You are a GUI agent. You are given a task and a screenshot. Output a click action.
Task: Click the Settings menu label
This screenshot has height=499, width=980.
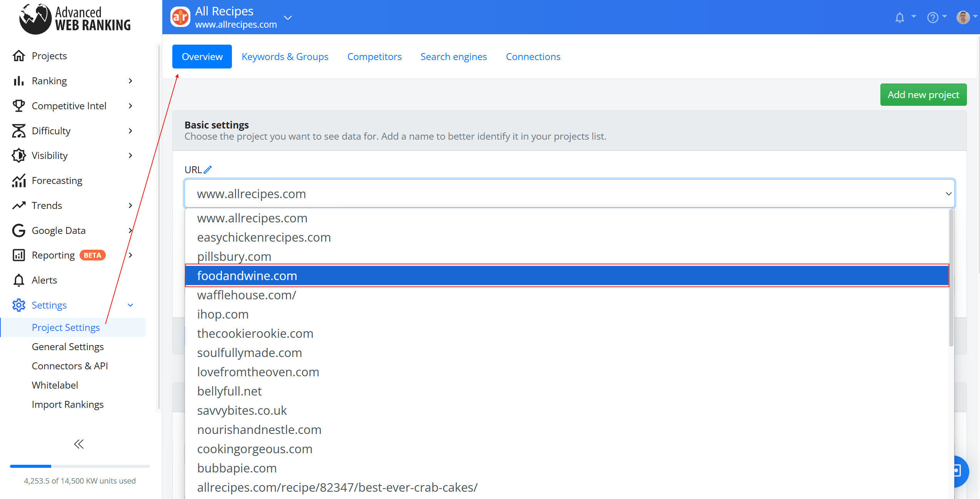pyautogui.click(x=49, y=305)
